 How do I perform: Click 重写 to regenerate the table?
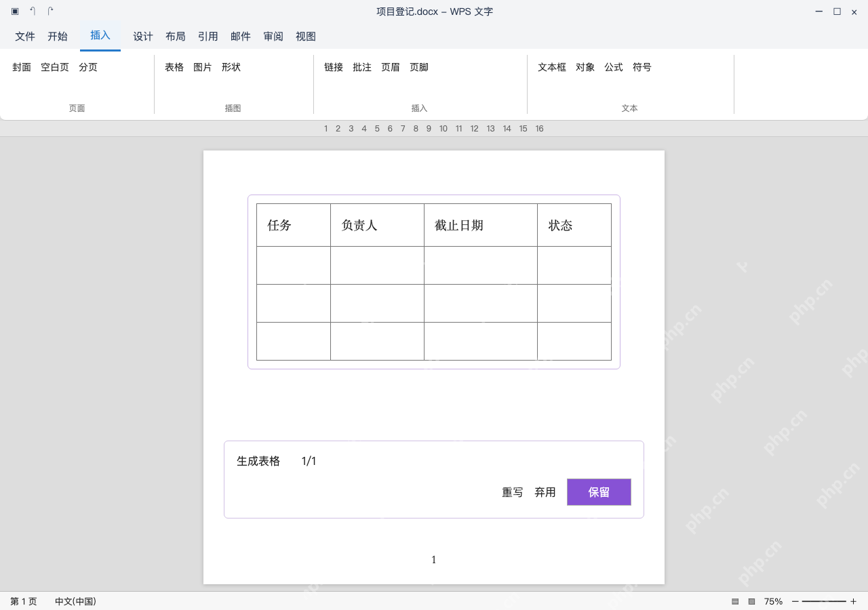point(513,492)
